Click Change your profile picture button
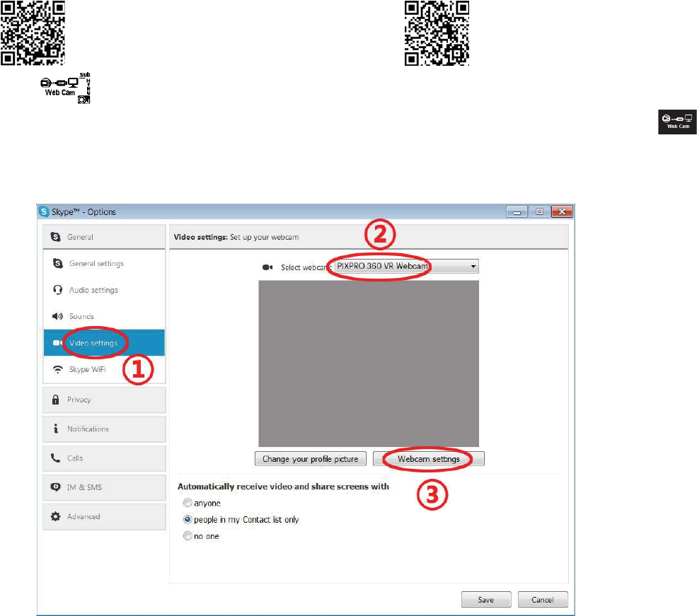 (x=310, y=459)
